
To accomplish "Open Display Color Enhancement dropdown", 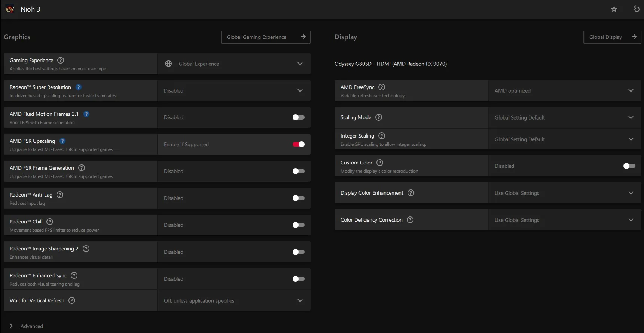I will [565, 193].
